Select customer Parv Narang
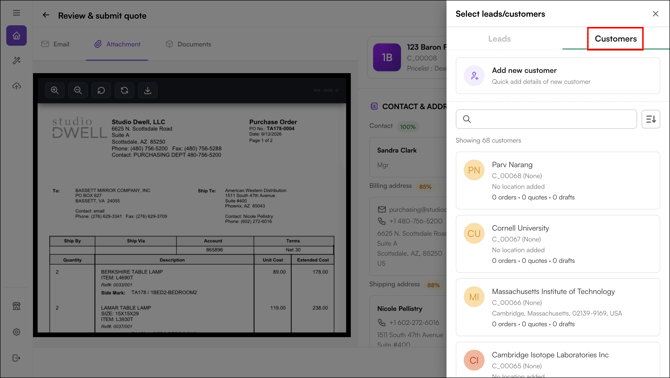 click(x=558, y=181)
